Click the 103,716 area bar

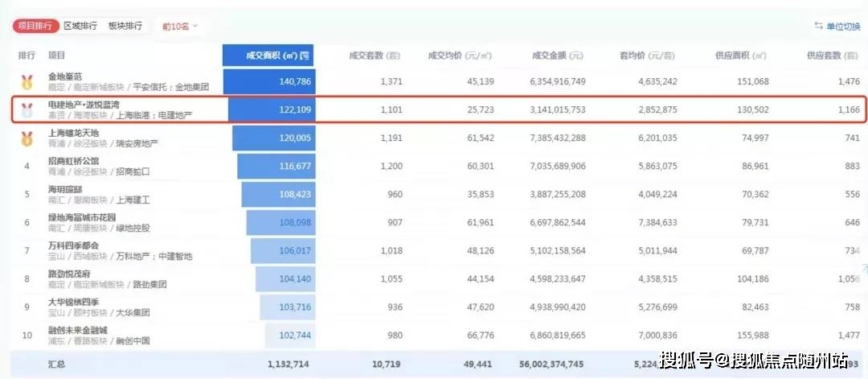pyautogui.click(x=288, y=308)
